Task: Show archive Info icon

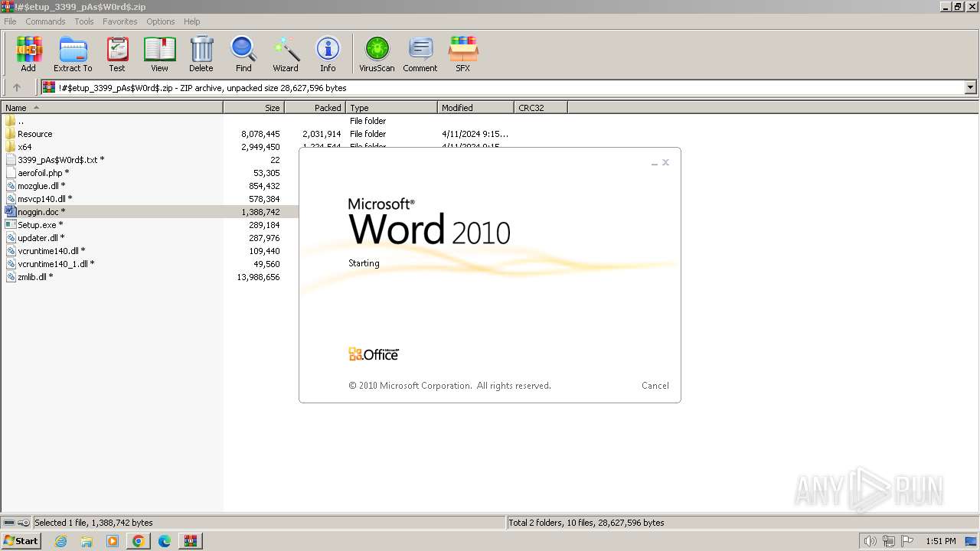Action: pos(328,54)
